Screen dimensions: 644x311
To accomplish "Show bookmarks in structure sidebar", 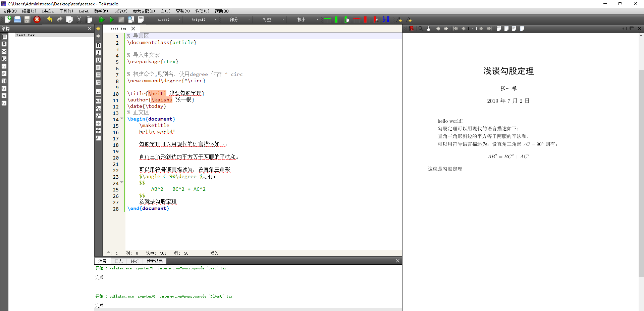I will (4, 44).
